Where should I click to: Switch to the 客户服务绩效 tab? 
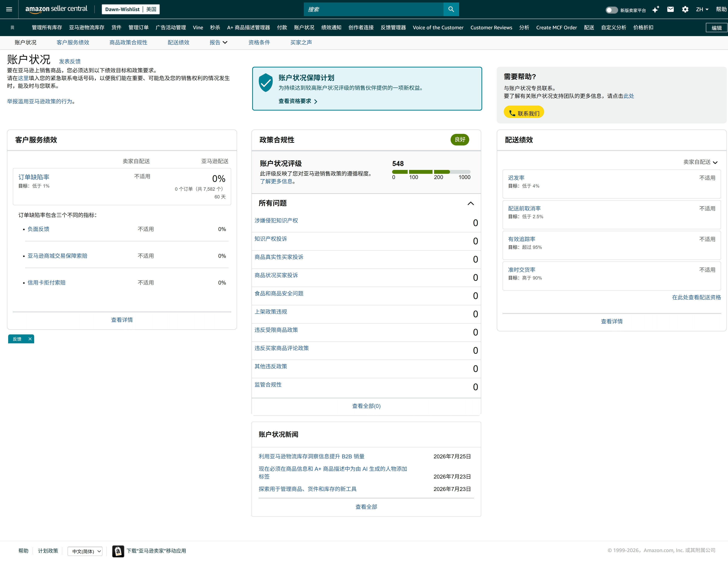coord(73,42)
